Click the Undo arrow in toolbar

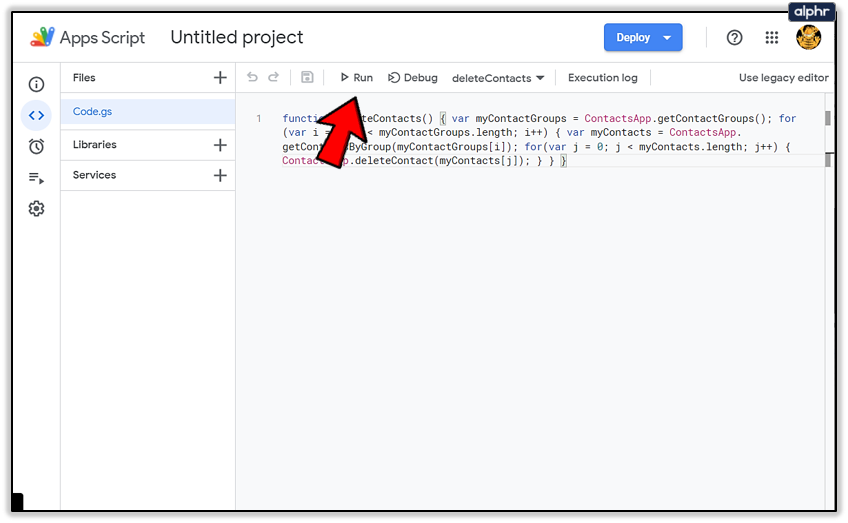[252, 77]
